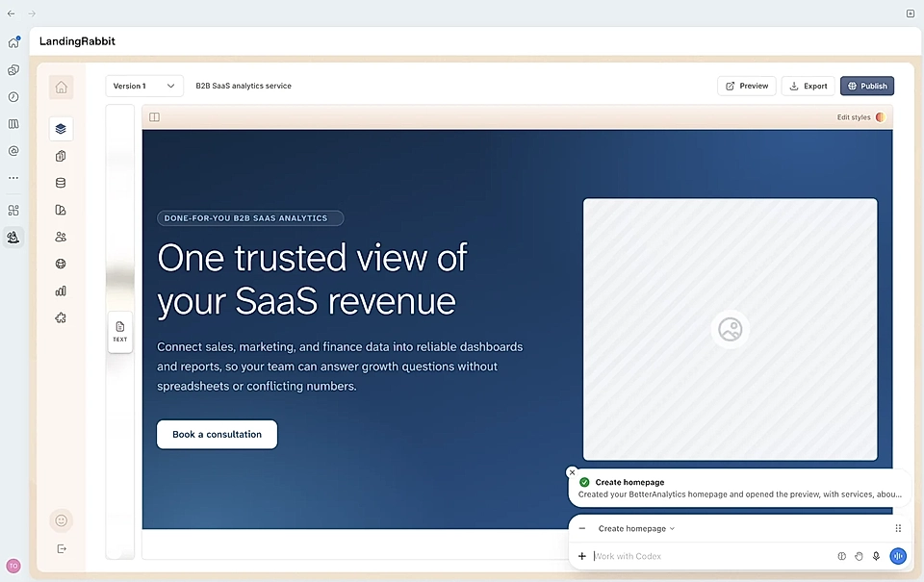Click the logout icon at sidebar bottom
924x582 pixels.
[x=62, y=549]
